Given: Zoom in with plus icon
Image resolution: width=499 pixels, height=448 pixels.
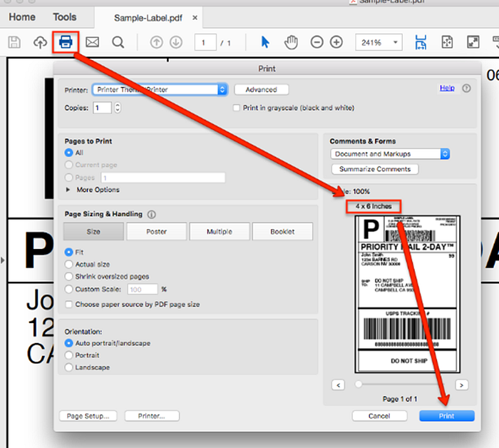Looking at the screenshot, I should pyautogui.click(x=336, y=42).
